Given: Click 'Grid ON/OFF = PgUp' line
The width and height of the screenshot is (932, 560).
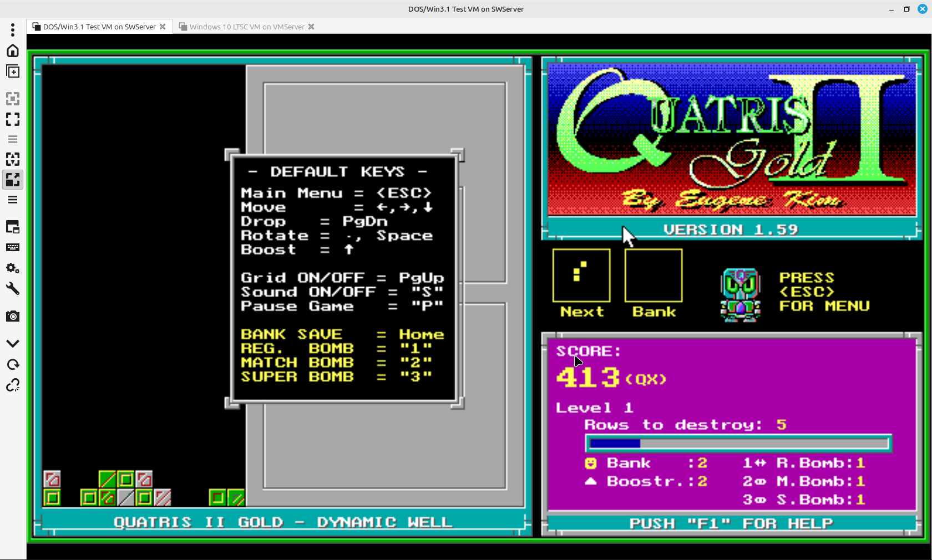Looking at the screenshot, I should click(342, 278).
